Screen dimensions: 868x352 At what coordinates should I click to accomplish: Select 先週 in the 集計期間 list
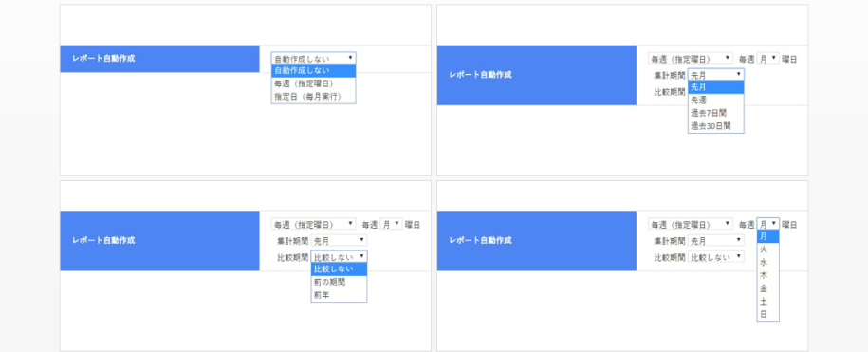(x=716, y=101)
